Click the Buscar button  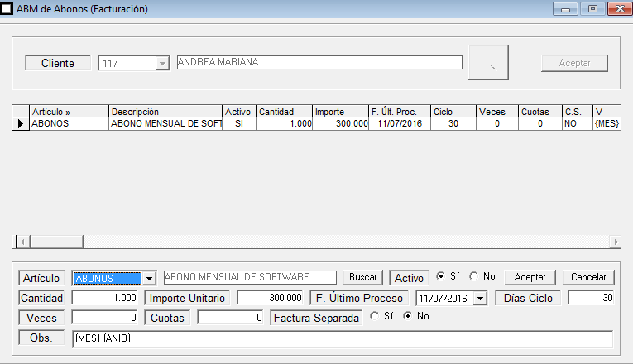click(362, 277)
